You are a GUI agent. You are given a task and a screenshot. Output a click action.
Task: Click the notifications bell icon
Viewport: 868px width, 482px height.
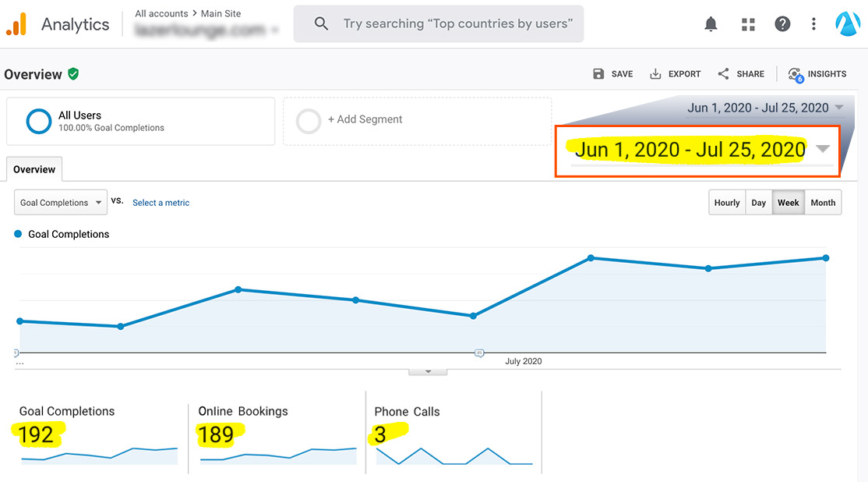[x=710, y=23]
